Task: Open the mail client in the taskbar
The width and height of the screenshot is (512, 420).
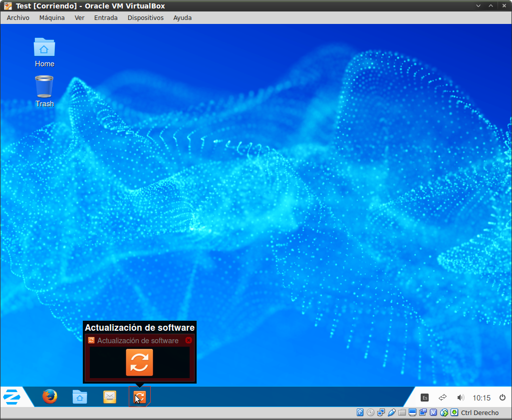Action: tap(110, 397)
